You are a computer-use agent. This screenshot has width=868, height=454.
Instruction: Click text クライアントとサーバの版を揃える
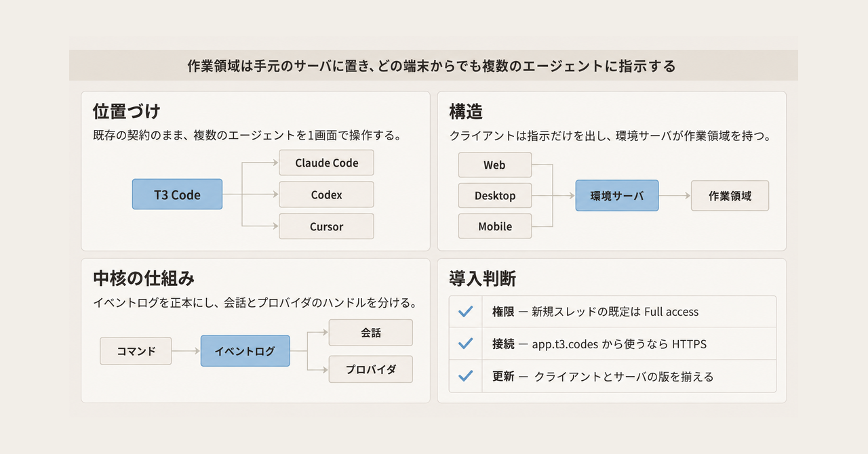(x=624, y=376)
